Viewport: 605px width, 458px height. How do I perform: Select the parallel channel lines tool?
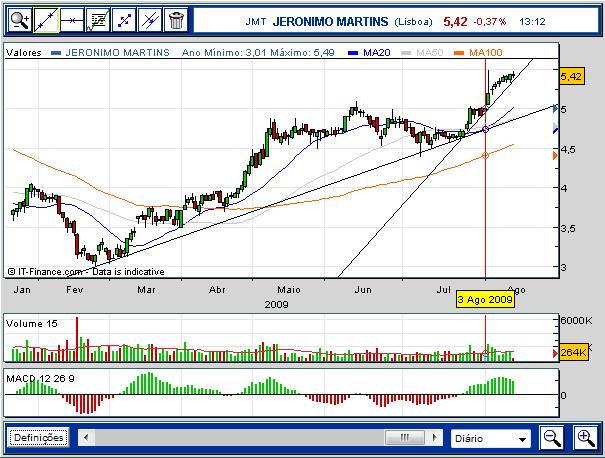pyautogui.click(x=150, y=20)
